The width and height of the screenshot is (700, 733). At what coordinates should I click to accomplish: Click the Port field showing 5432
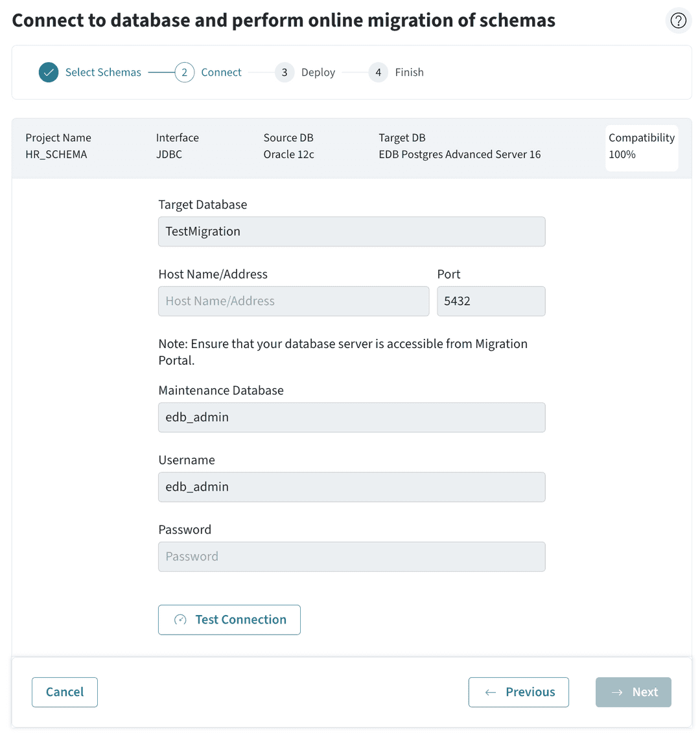coord(491,301)
